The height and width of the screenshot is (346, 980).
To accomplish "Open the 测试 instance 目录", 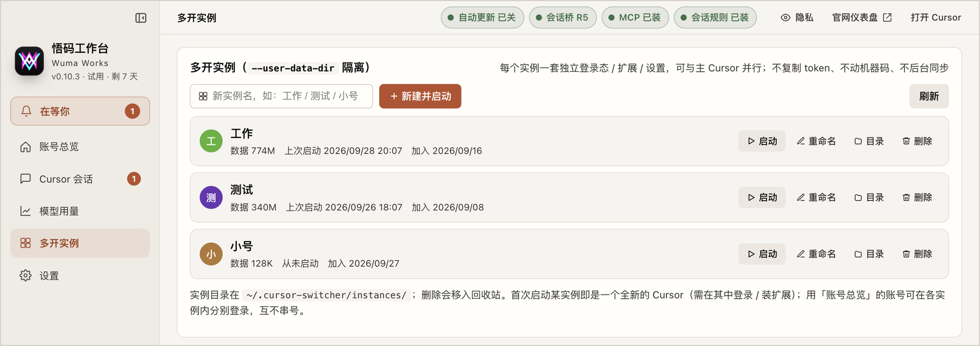I will (x=869, y=198).
